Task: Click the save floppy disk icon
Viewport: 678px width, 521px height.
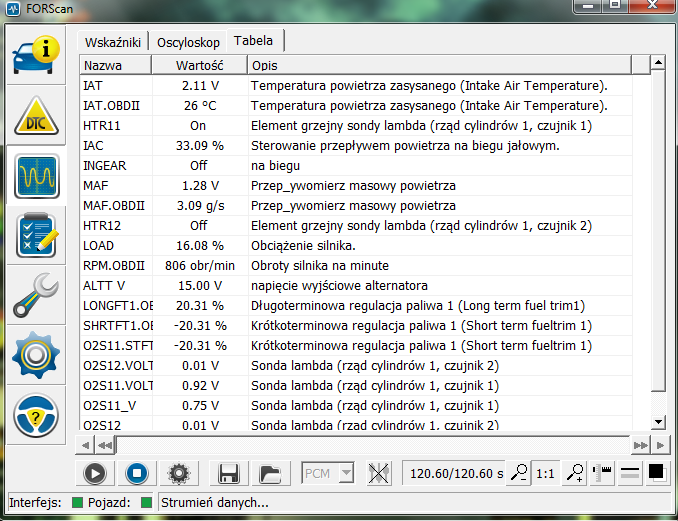Action: pos(229,473)
